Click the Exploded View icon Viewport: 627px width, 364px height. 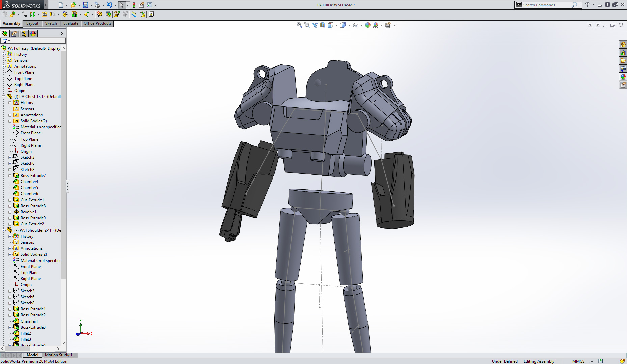coord(117,14)
